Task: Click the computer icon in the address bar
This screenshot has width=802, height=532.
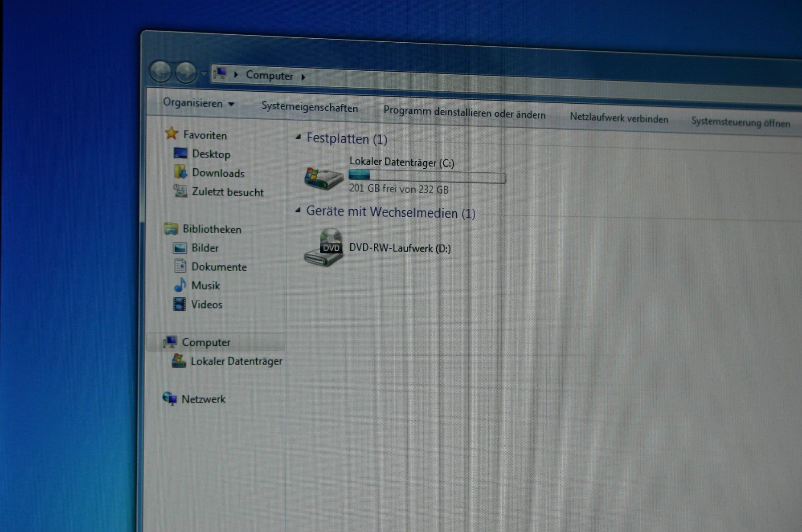Action: click(221, 73)
